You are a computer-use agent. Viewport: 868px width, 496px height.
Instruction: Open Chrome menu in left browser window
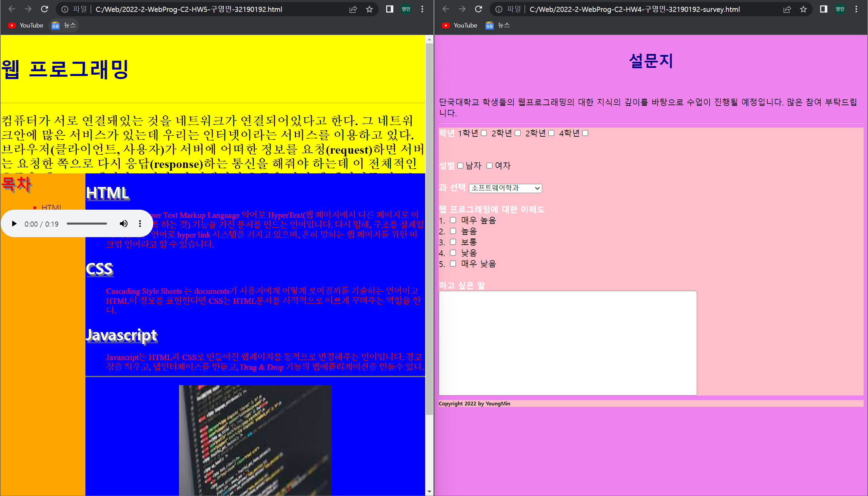coord(422,9)
